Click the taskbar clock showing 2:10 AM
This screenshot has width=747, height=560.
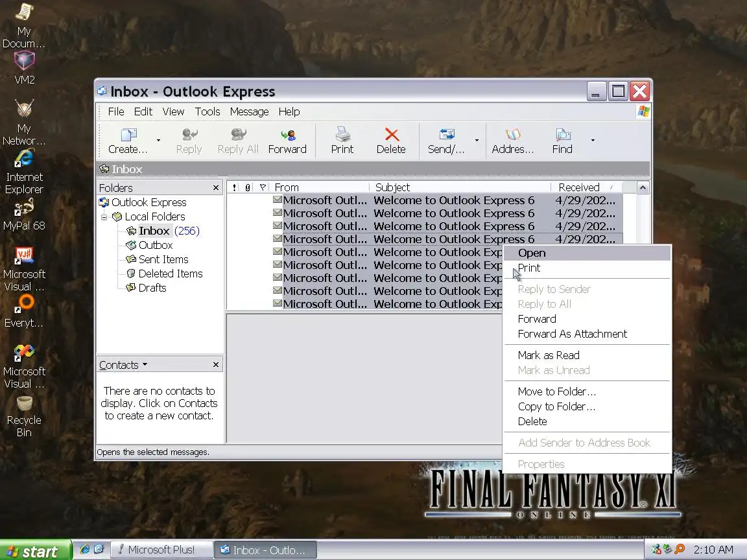click(x=713, y=550)
